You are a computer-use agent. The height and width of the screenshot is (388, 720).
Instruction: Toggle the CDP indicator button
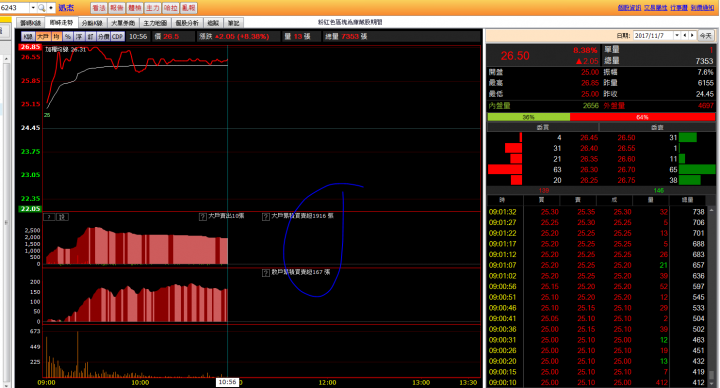pos(118,36)
